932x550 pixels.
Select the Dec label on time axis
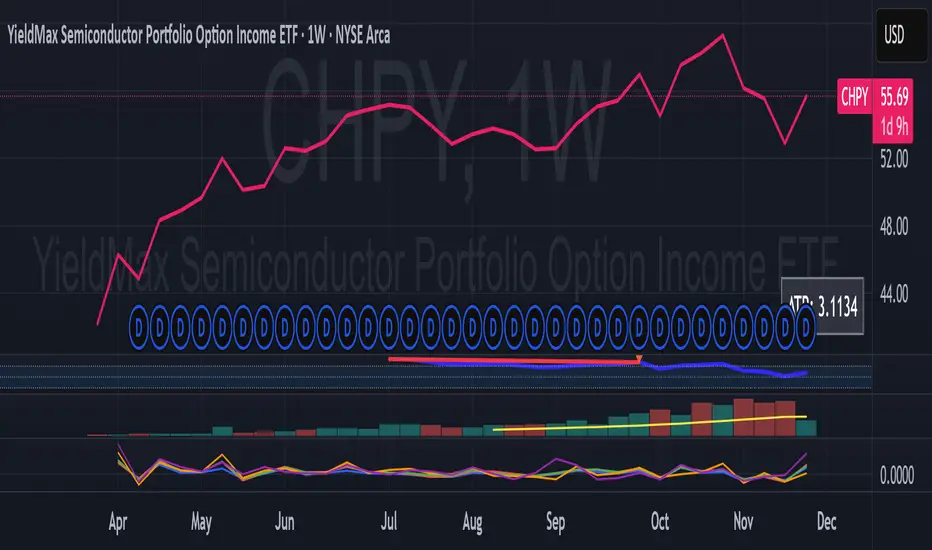point(827,522)
